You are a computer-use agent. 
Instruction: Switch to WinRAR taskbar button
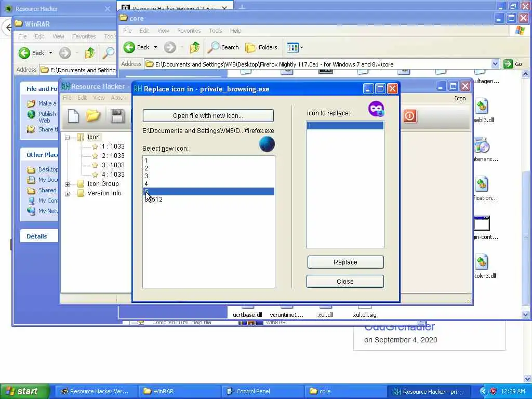pyautogui.click(x=179, y=391)
